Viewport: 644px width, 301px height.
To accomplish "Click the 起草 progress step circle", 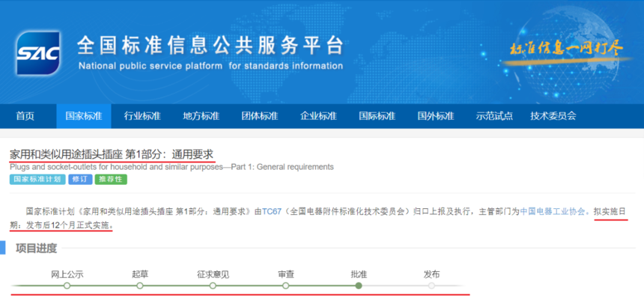I will 139,285.
